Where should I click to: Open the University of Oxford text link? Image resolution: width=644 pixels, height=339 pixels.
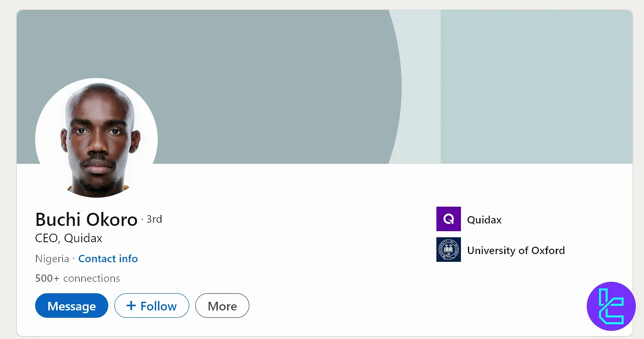point(516,250)
